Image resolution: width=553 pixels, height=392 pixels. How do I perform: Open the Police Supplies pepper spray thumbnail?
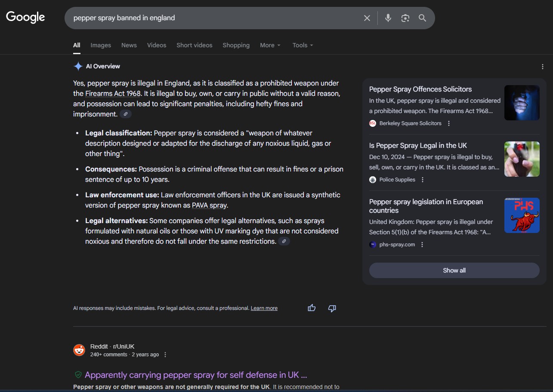522,159
